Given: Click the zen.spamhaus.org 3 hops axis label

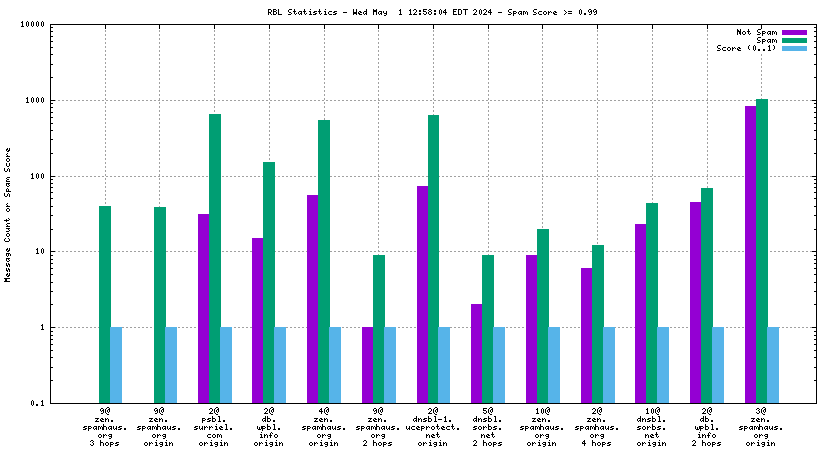Looking at the screenshot, I should tap(105, 426).
